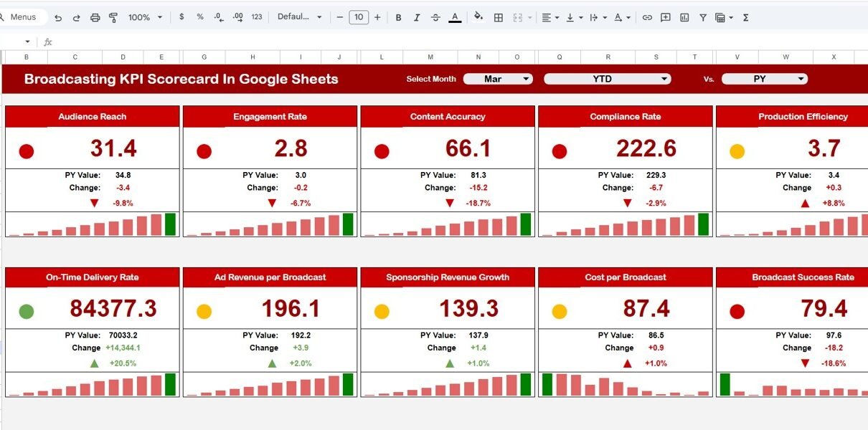Toggle Strikethrough formatting
The width and height of the screenshot is (868, 430).
point(435,17)
